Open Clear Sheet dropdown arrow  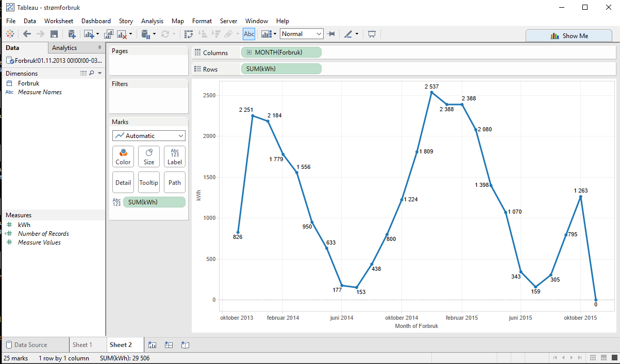pos(130,34)
